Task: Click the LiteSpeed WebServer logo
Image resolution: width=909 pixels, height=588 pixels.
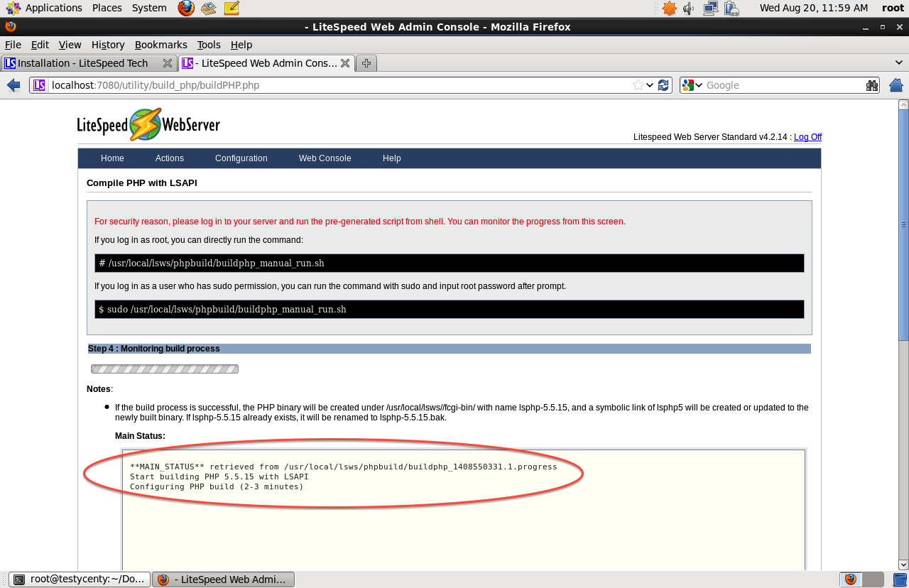Action: (x=148, y=125)
